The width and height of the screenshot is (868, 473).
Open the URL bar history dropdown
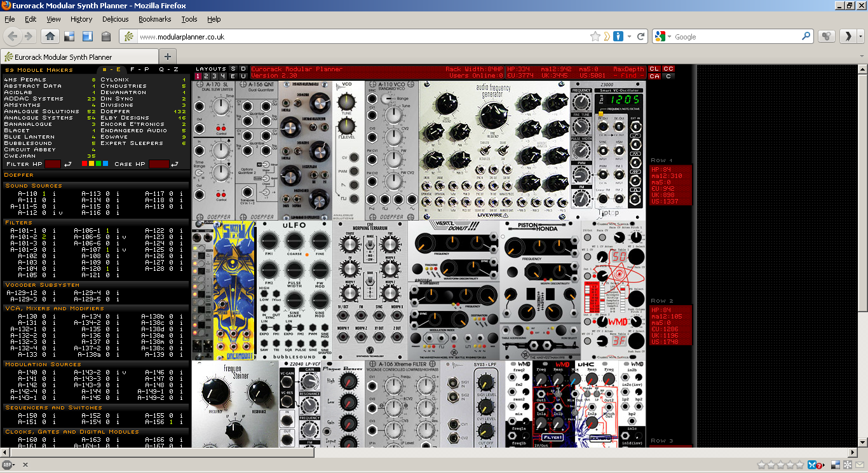coord(629,37)
